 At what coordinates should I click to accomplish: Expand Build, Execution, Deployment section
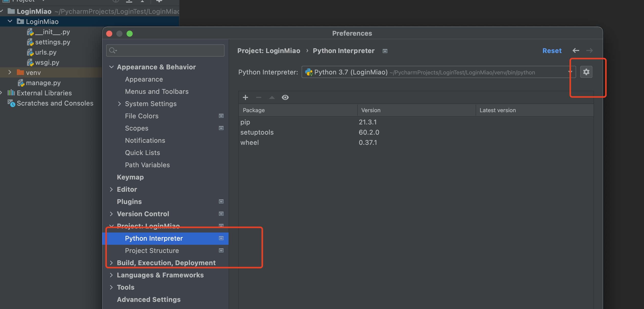pyautogui.click(x=111, y=263)
